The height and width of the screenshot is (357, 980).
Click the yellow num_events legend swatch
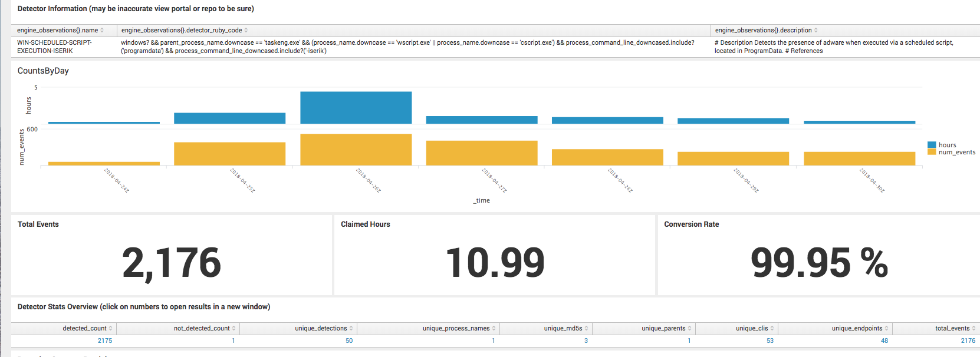[x=932, y=152]
